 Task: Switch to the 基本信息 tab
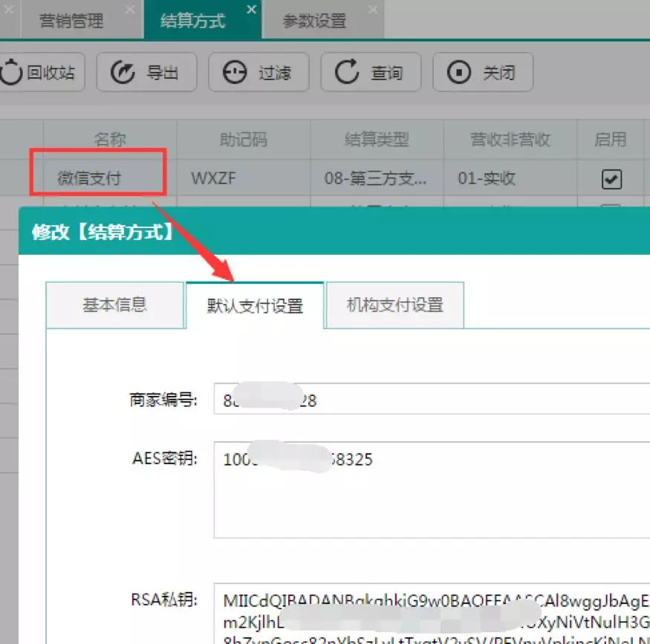[x=115, y=305]
